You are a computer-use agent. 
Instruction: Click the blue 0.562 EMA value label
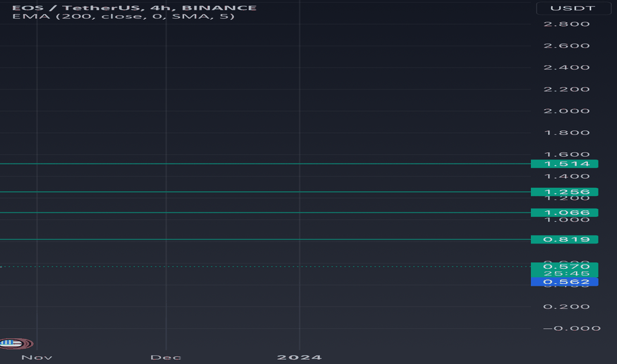[x=564, y=282]
